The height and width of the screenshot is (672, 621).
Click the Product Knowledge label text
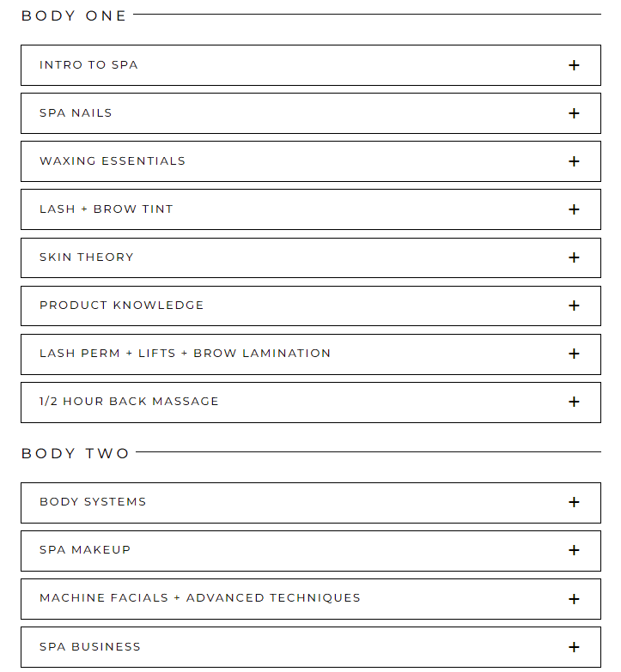click(x=121, y=306)
